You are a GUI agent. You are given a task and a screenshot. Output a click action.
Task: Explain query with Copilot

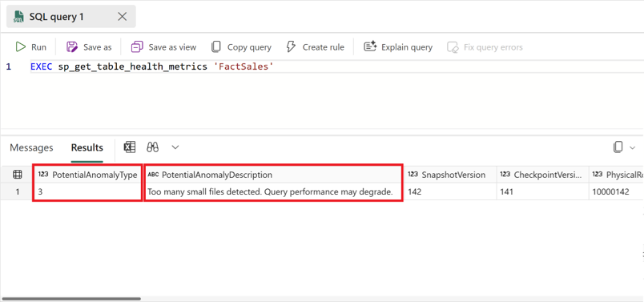click(x=398, y=47)
